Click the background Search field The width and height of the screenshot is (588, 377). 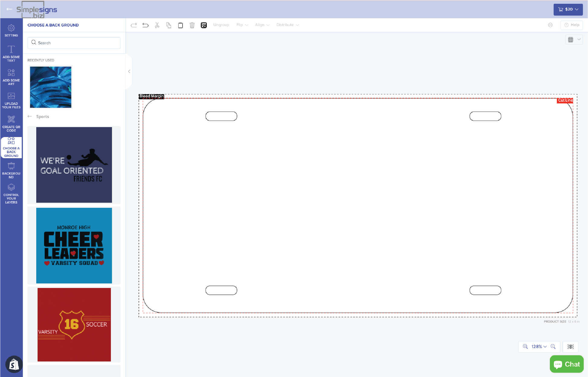74,43
